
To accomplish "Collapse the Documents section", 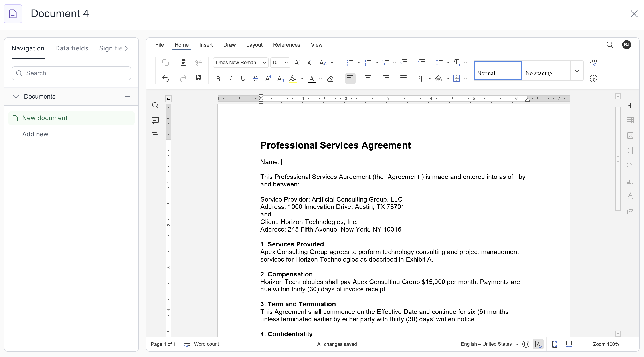I will coord(16,97).
